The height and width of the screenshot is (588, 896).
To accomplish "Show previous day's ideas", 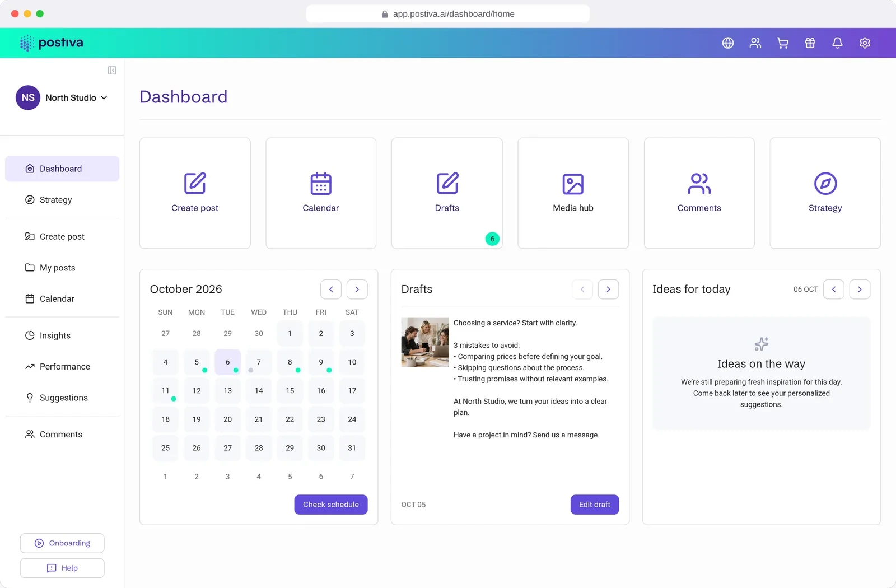I will tap(834, 290).
